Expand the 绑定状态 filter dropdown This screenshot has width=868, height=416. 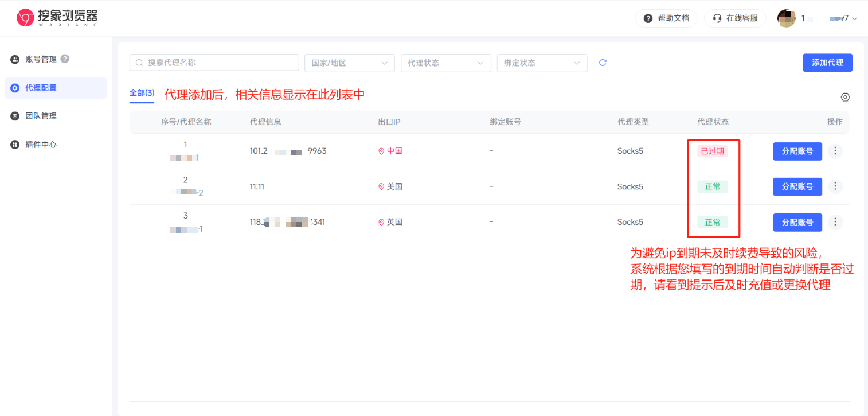542,63
